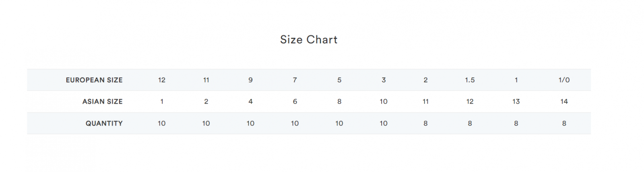This screenshot has height=172, width=644.
Task: Click European size 9 cell
Action: pos(250,80)
